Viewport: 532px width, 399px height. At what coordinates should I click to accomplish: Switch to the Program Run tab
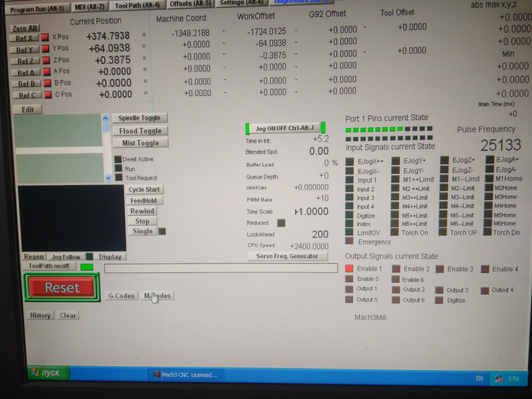click(37, 9)
